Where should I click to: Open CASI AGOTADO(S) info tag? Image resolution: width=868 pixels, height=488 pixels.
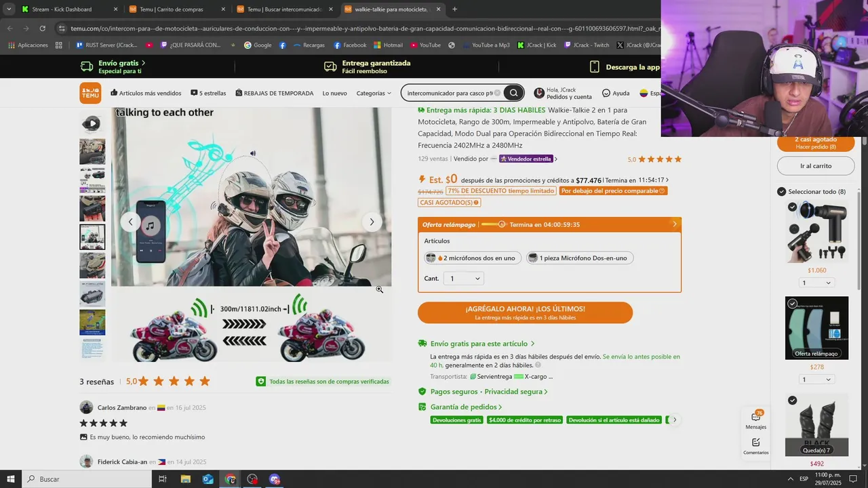(x=449, y=202)
